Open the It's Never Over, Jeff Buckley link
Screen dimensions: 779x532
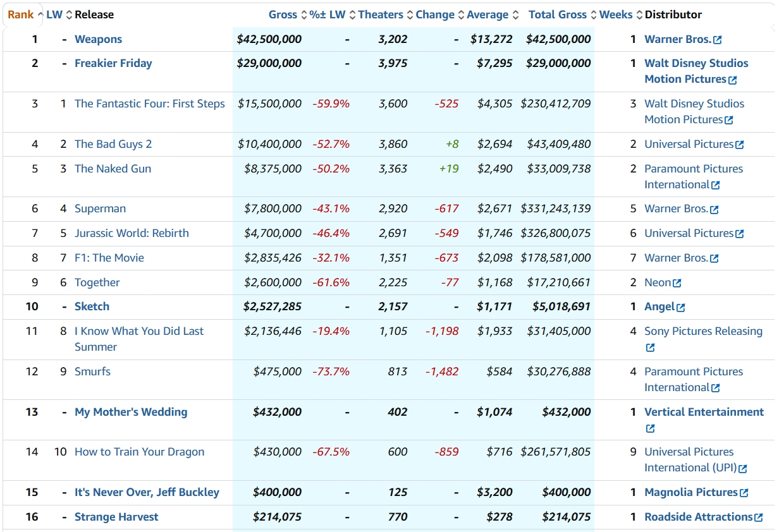click(x=147, y=492)
